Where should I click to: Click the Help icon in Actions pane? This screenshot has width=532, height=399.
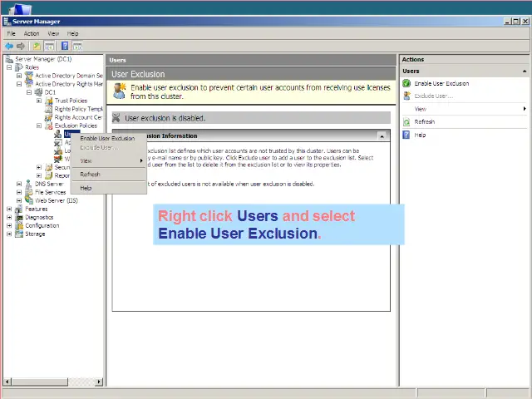point(406,135)
